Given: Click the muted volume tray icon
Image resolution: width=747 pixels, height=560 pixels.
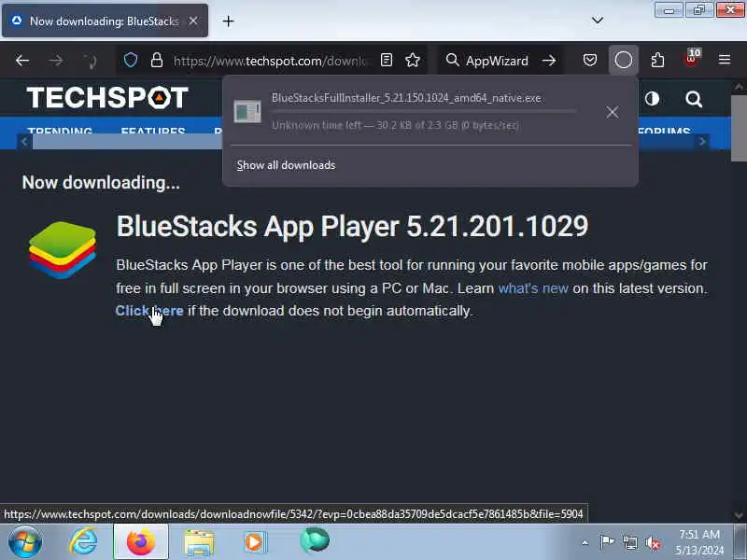Looking at the screenshot, I should click(653, 542).
